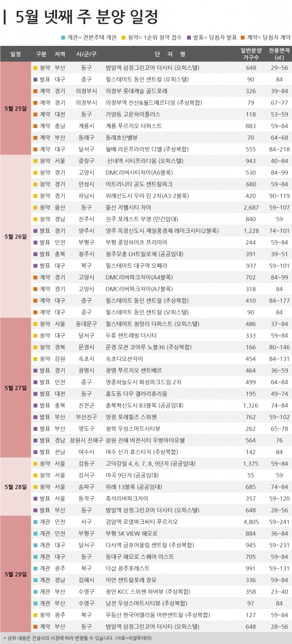
Task: Click 월배 라온프라이빗 디엘 (주상복합)
Action: pos(146,149)
